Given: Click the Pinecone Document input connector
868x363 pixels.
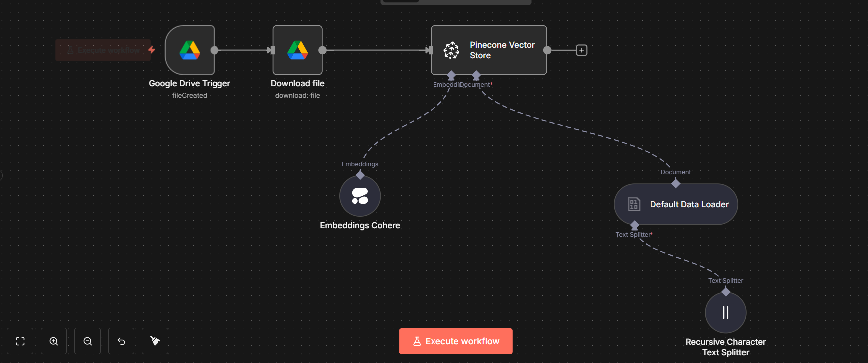Looking at the screenshot, I should coord(476,76).
